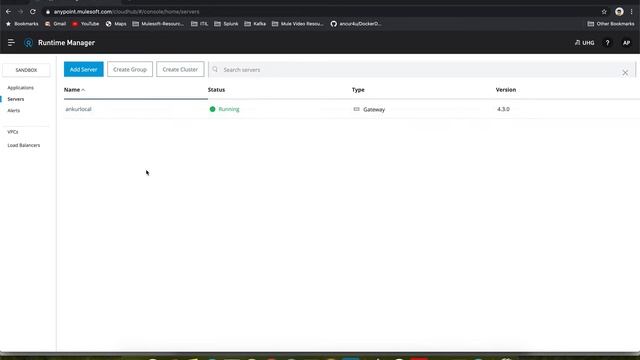
Task: Click the Runtime Manager logo icon
Action: click(x=28, y=42)
